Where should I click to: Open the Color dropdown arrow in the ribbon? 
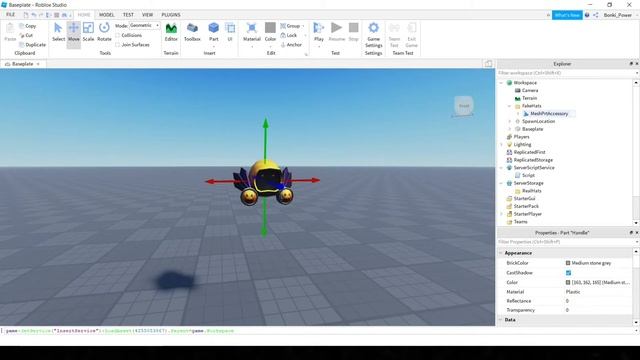coord(270,46)
